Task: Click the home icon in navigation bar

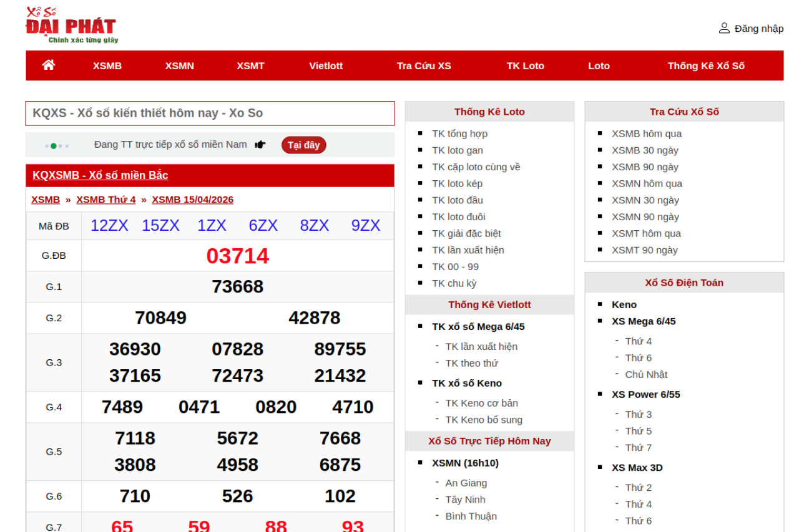Action: tap(49, 65)
